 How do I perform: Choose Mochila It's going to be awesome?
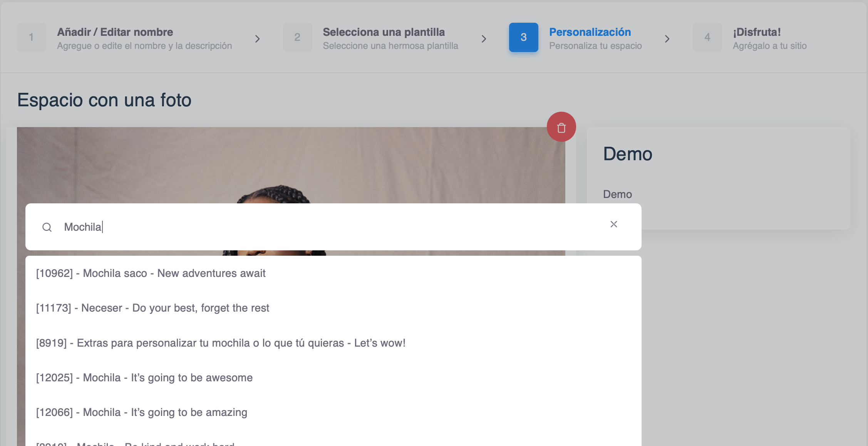pyautogui.click(x=144, y=377)
